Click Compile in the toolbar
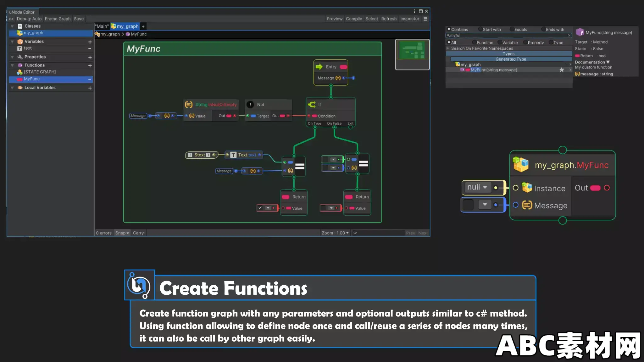 pos(354,19)
